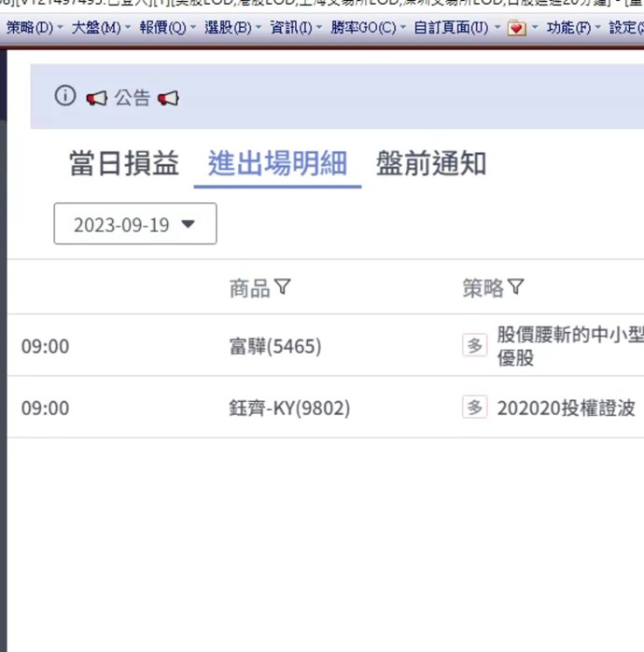Click the 富驊(5465) stock name
The height and width of the screenshot is (652, 644).
click(274, 346)
